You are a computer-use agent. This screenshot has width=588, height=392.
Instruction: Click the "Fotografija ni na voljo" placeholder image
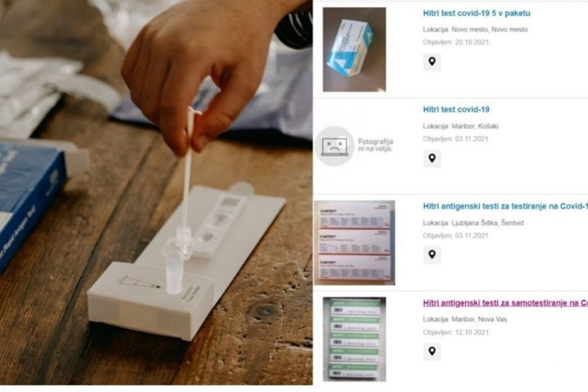click(354, 146)
